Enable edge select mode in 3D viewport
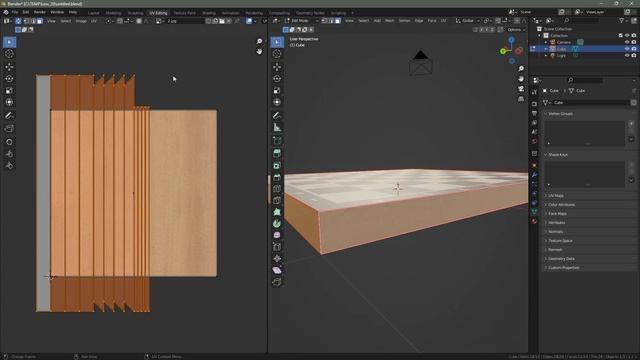Viewport: 640px width, 360px height. (x=331, y=20)
